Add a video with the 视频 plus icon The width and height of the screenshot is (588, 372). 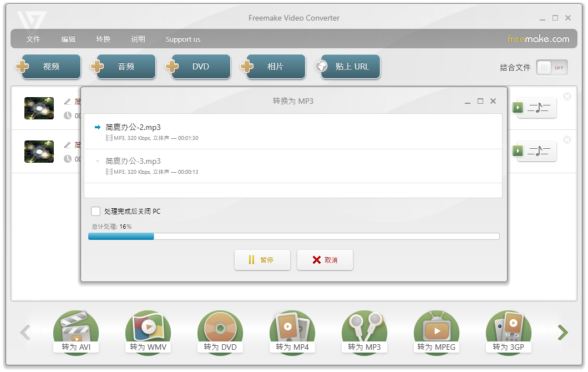point(22,66)
